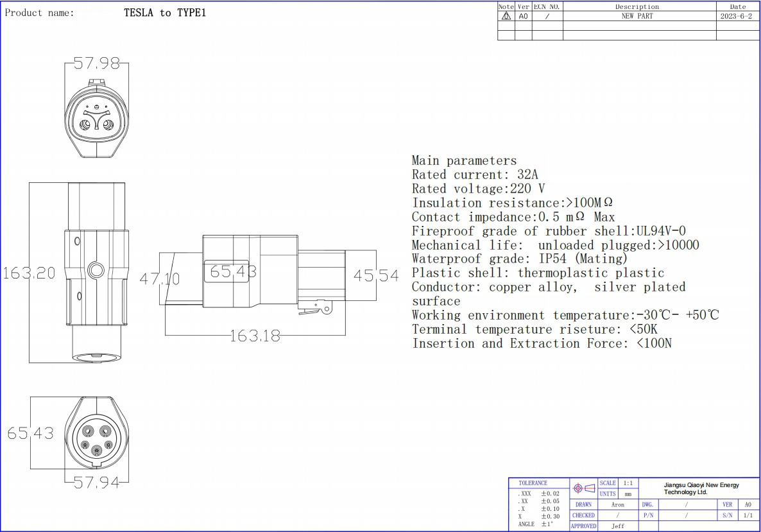Click the TOLERANCE header in title block
The width and height of the screenshot is (761, 532).
coord(533,483)
